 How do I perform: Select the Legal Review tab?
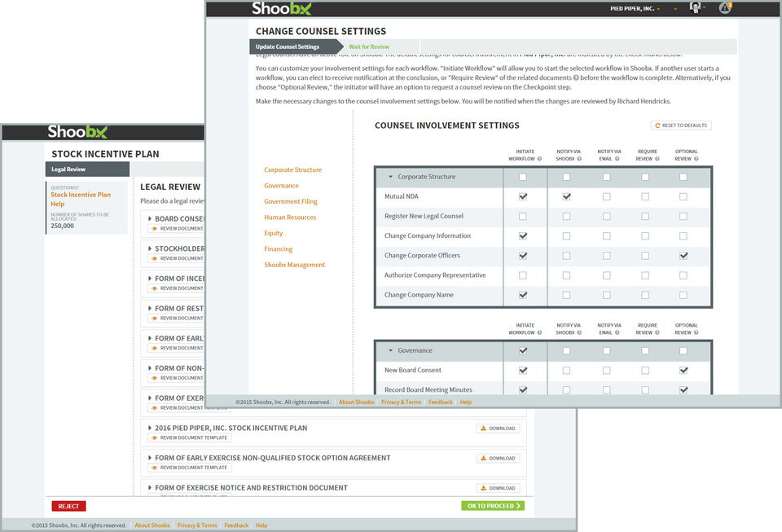(x=87, y=169)
